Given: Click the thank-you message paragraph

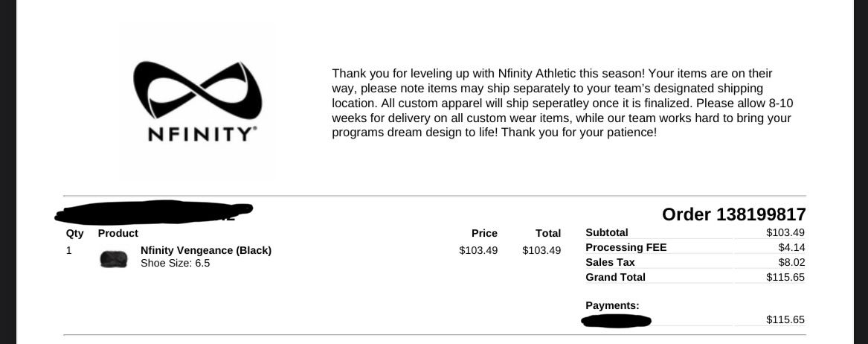Looking at the screenshot, I should pyautogui.click(x=562, y=103).
